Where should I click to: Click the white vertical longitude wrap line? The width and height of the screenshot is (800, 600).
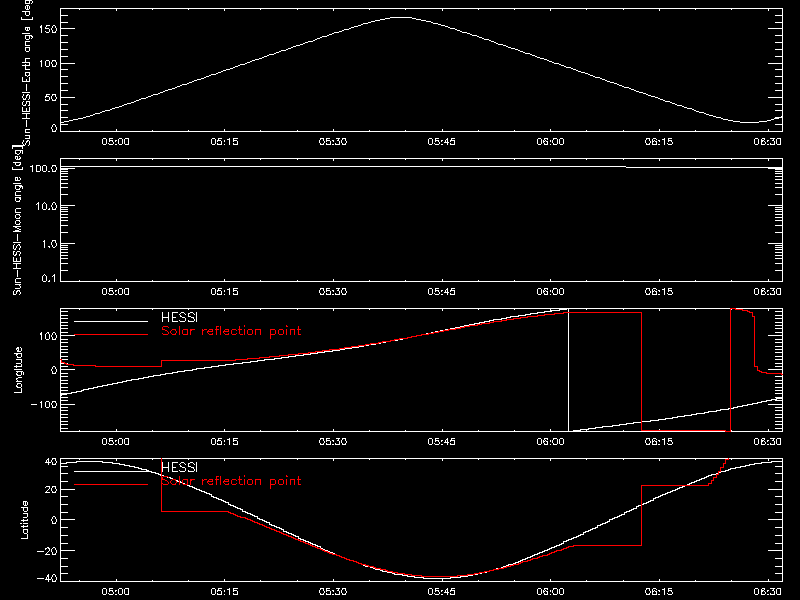[x=568, y=370]
